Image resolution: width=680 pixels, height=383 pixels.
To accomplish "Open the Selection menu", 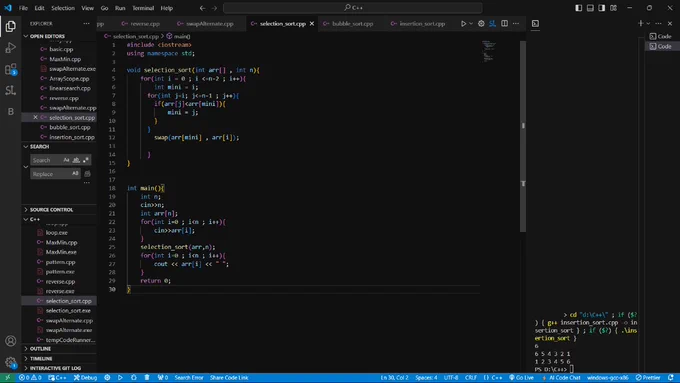I will [x=63, y=8].
